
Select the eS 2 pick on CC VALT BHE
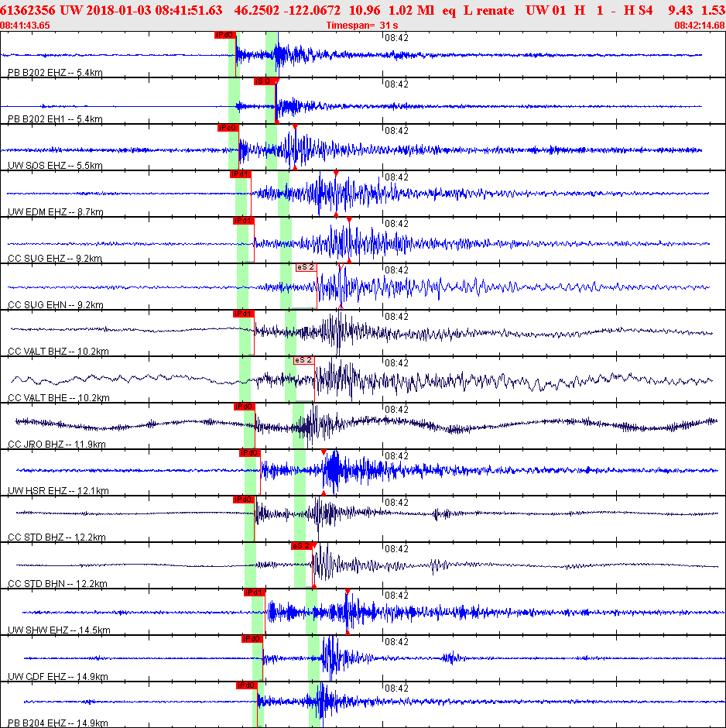(x=304, y=360)
